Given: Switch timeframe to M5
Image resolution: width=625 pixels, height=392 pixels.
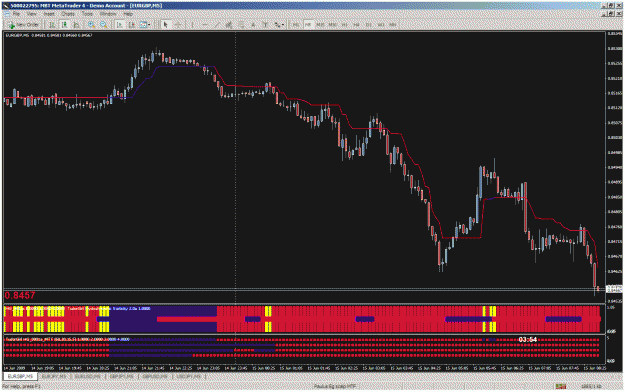Looking at the screenshot, I should click(x=308, y=25).
